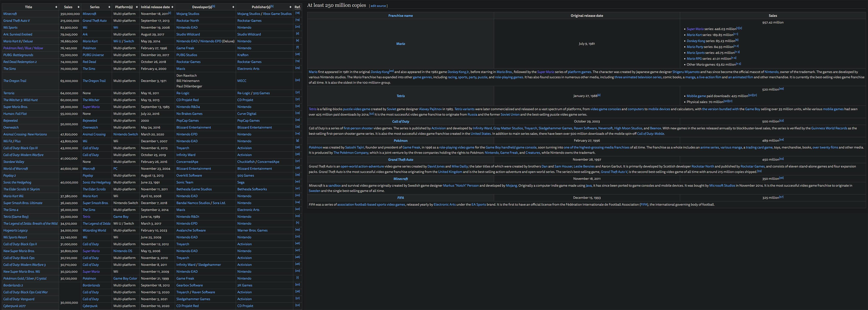Open the Curve Digital publisher link
Viewport: 868px width, 310px height.
pyautogui.click(x=247, y=114)
